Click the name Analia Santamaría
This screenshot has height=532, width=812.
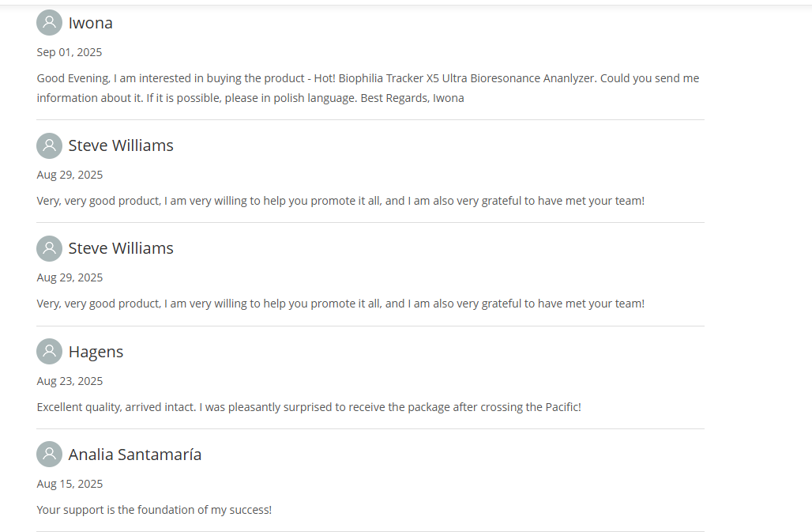[135, 455]
